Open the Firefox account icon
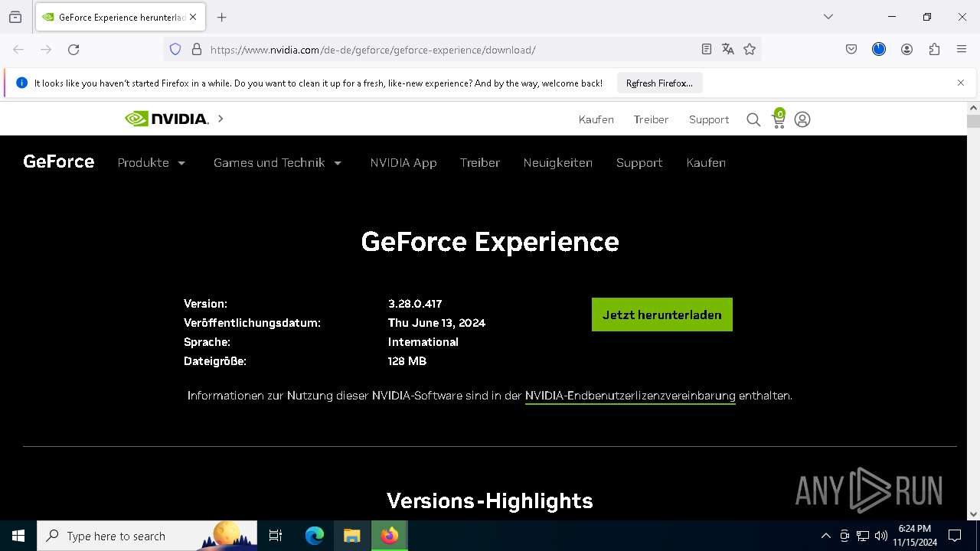Screen dimensions: 980x551 coord(906,49)
